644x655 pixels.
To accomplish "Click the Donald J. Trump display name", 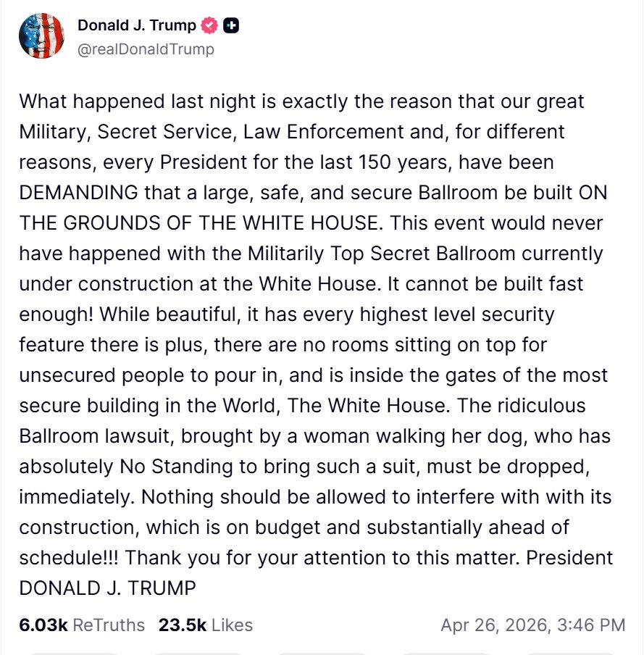I will tap(136, 25).
